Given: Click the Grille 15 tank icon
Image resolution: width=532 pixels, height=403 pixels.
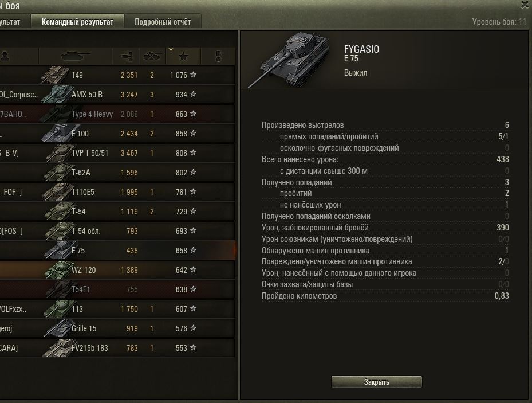Looking at the screenshot, I should tap(57, 328).
